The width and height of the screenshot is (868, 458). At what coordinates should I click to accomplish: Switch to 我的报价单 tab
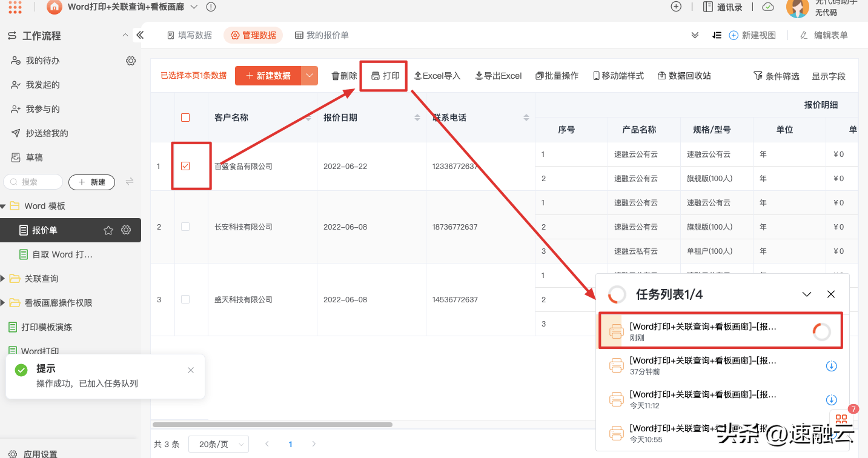pos(322,35)
